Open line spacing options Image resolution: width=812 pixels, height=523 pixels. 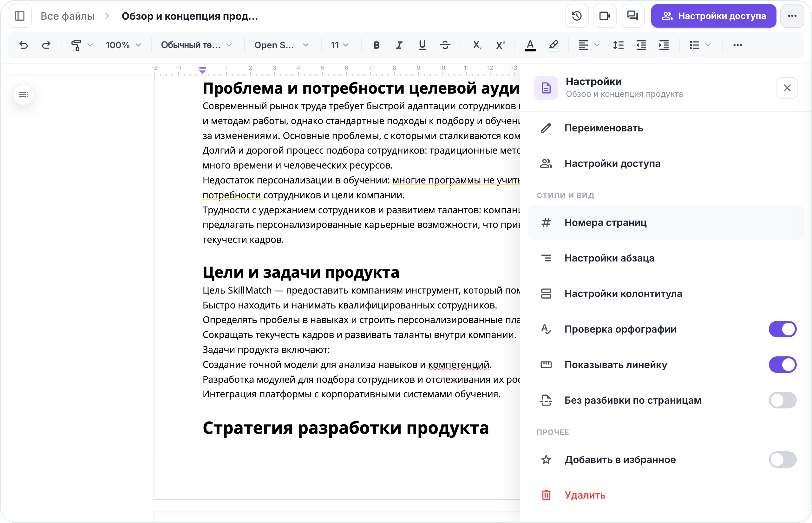click(618, 45)
